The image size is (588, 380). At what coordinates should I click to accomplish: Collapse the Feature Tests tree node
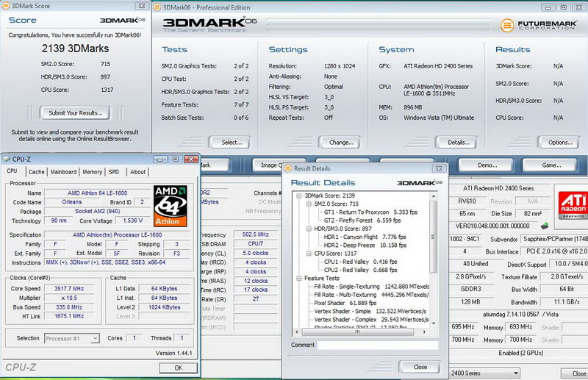(x=299, y=278)
